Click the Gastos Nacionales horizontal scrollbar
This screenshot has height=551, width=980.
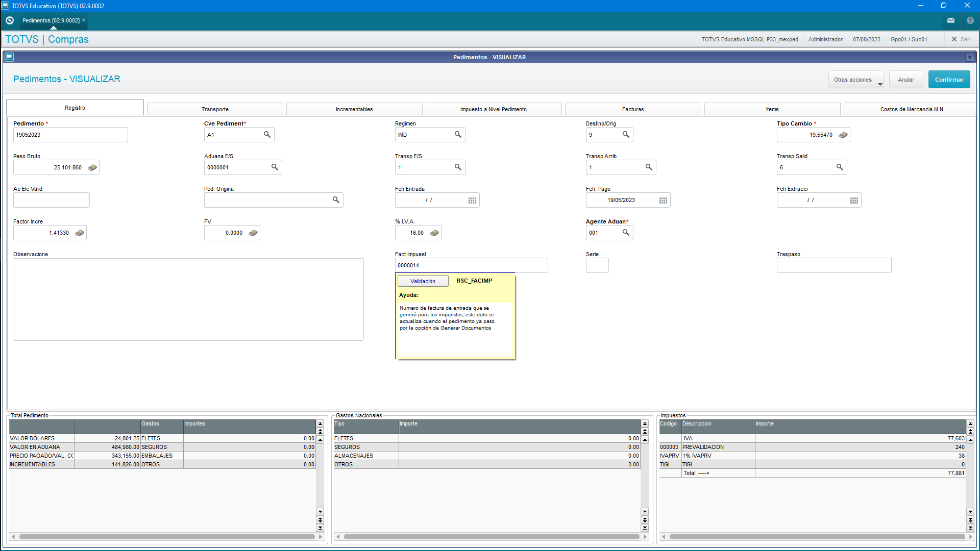[x=492, y=537]
